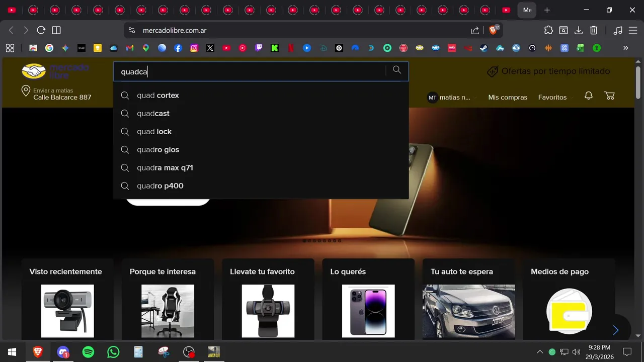
Task: Show hidden system tray icons
Action: click(x=540, y=352)
